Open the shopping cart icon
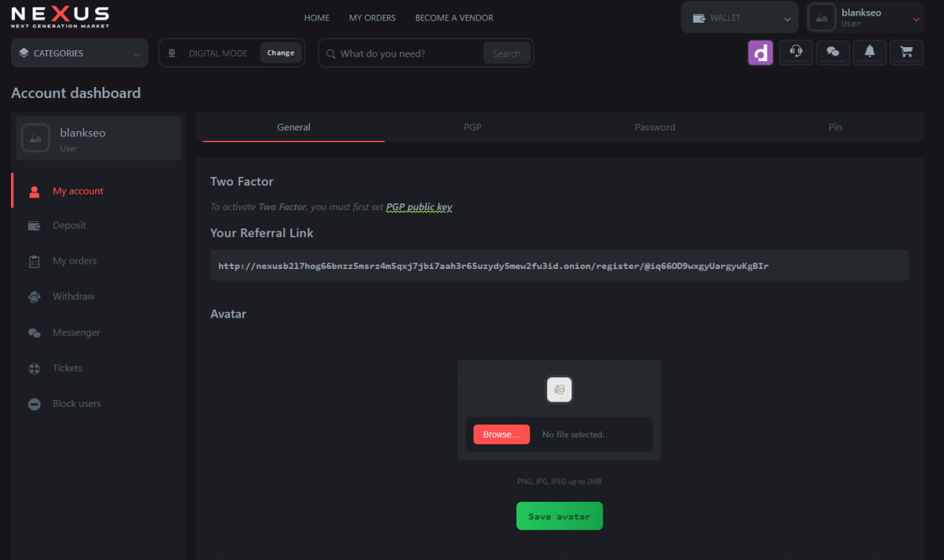Viewport: 944px width, 560px height. coord(906,52)
